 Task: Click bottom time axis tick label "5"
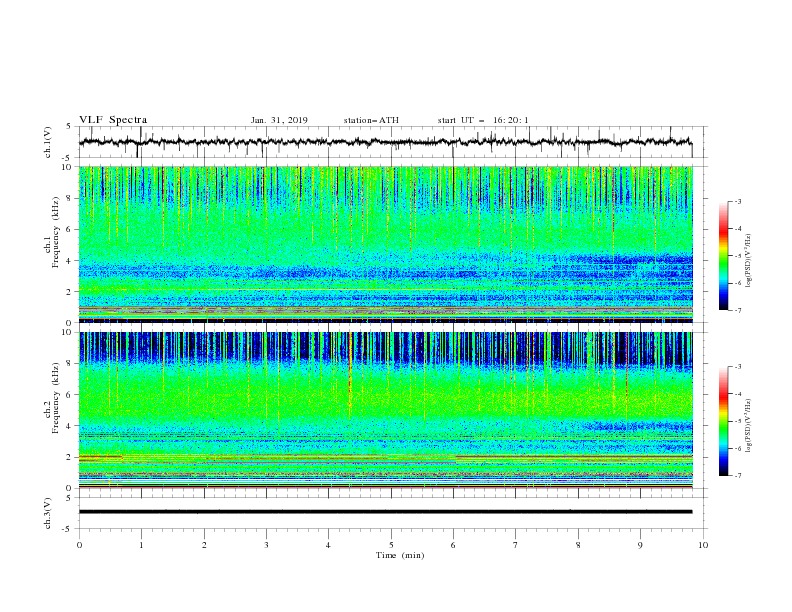click(x=391, y=545)
